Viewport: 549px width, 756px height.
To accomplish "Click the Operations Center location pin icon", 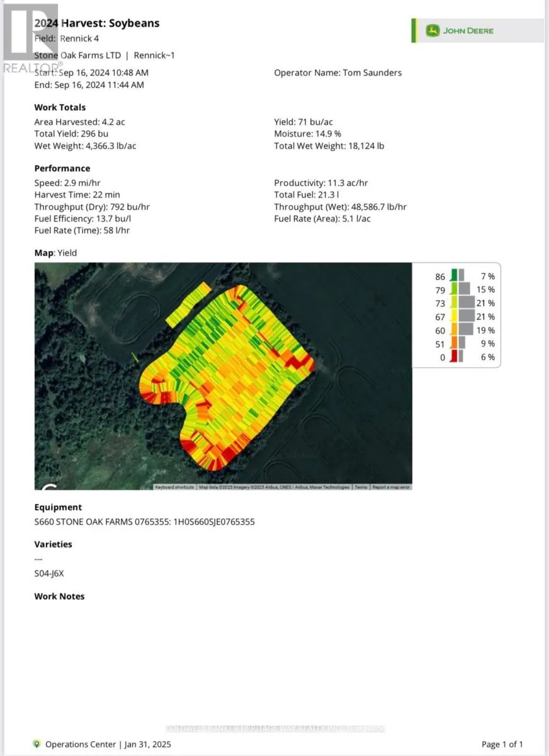I will 37,744.
